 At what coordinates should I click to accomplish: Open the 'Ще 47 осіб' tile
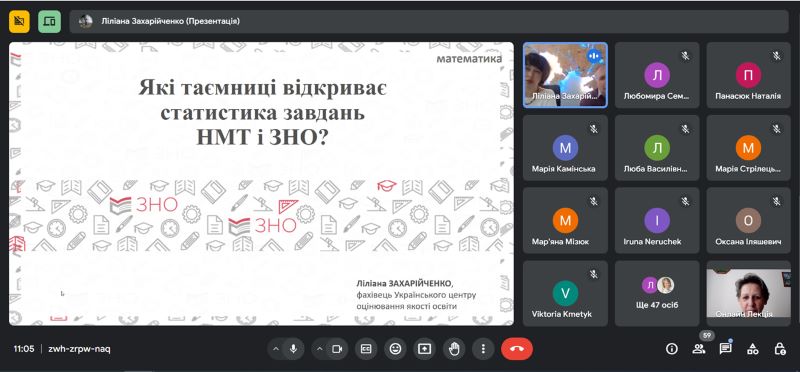[x=657, y=293]
